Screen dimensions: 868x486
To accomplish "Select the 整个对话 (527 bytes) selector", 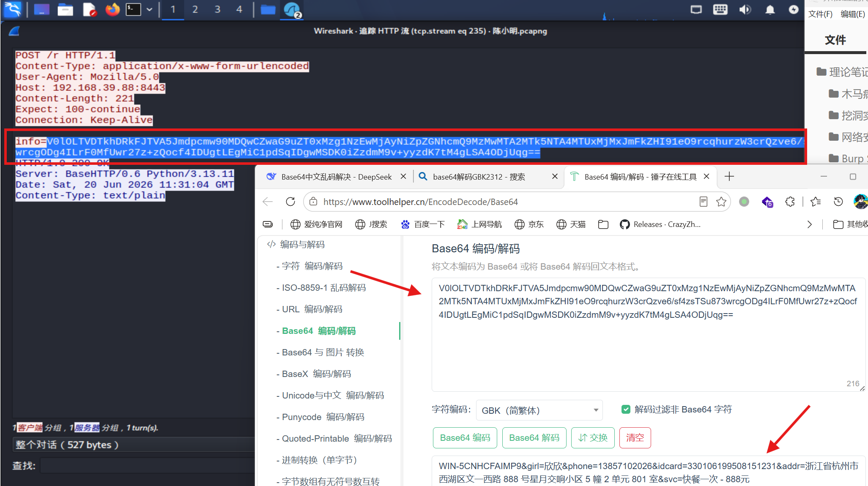I will (x=133, y=445).
